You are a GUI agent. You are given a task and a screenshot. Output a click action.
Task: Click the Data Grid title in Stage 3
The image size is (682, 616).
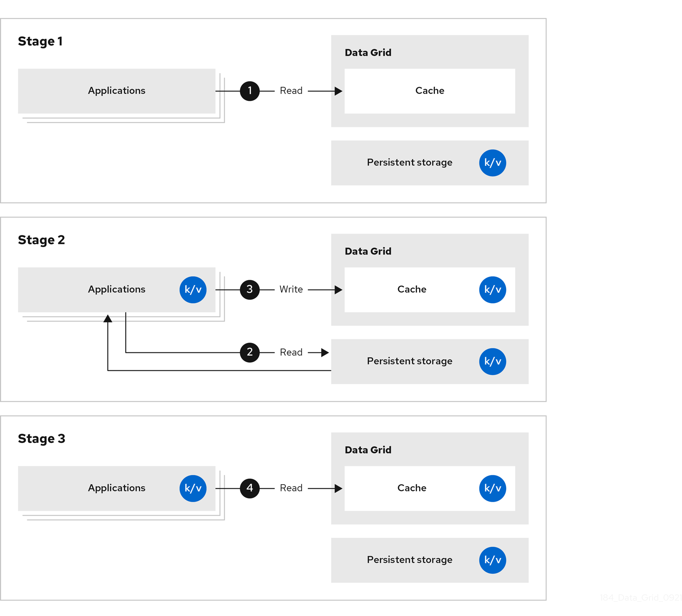(368, 450)
